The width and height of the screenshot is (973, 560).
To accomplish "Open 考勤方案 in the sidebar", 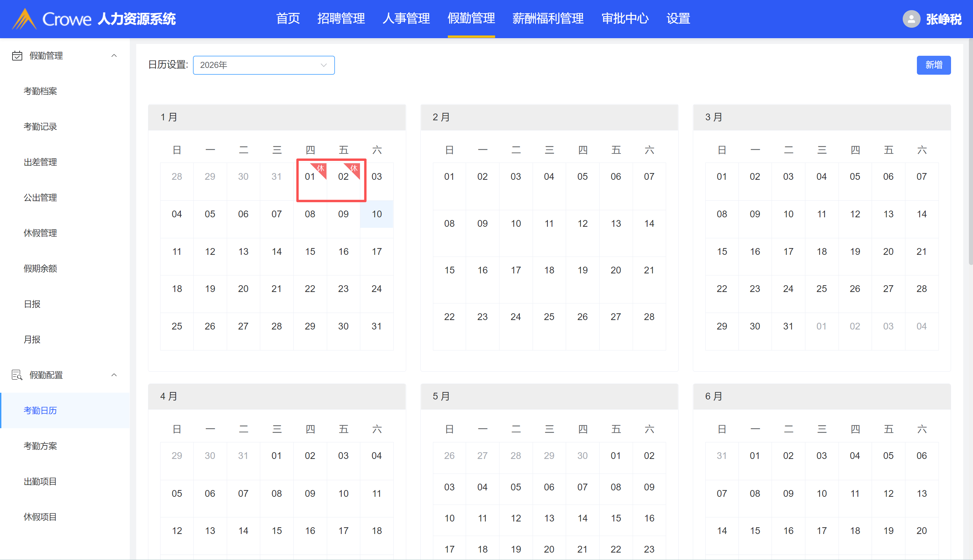I will pos(40,446).
